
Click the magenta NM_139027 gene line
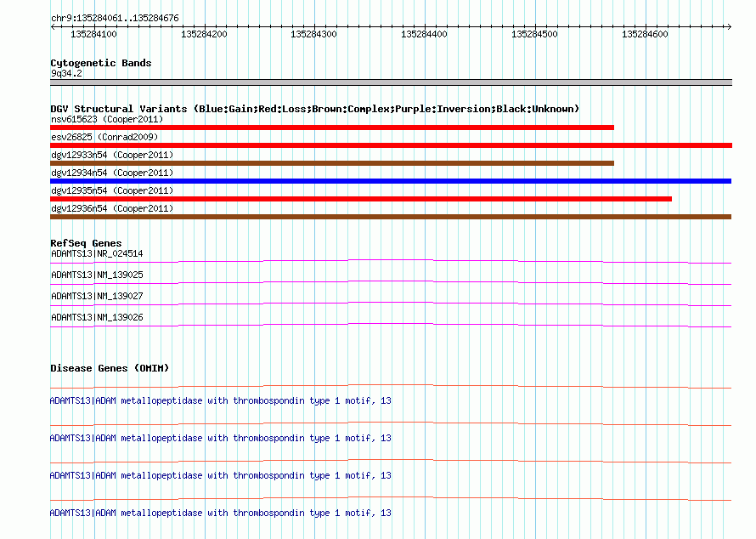click(391, 304)
